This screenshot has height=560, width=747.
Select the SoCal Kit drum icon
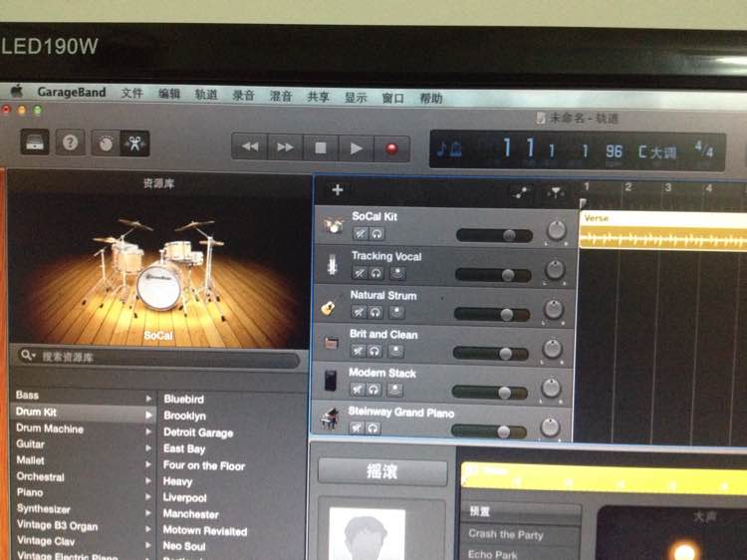(x=333, y=225)
